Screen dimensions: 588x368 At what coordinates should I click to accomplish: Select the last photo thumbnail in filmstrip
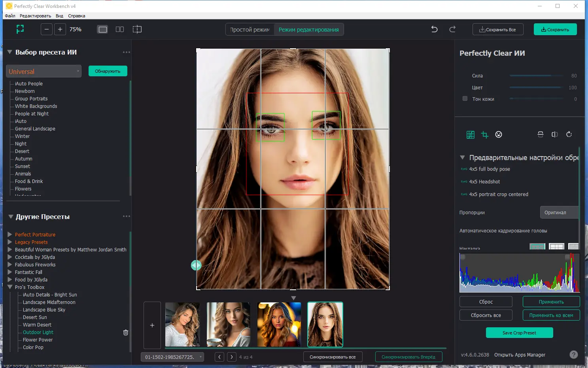[325, 324]
